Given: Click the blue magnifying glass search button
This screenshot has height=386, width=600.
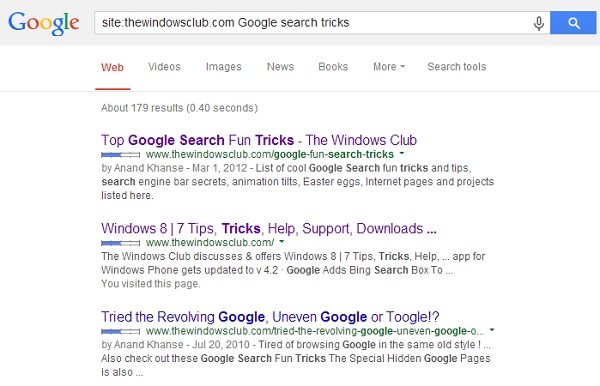Looking at the screenshot, I should tap(573, 23).
